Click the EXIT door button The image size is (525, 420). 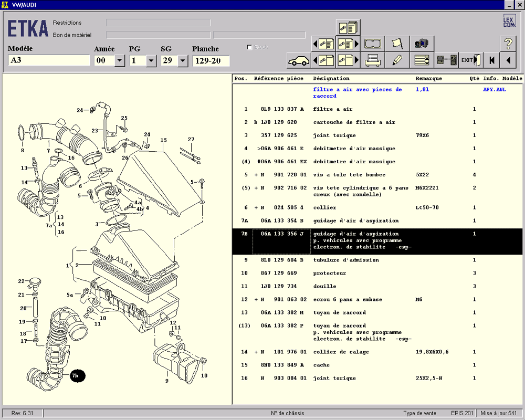click(471, 60)
